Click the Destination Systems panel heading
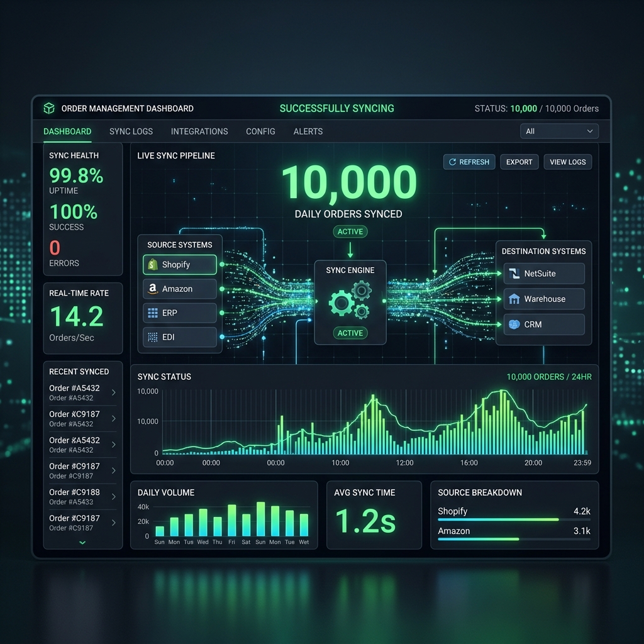 544,252
